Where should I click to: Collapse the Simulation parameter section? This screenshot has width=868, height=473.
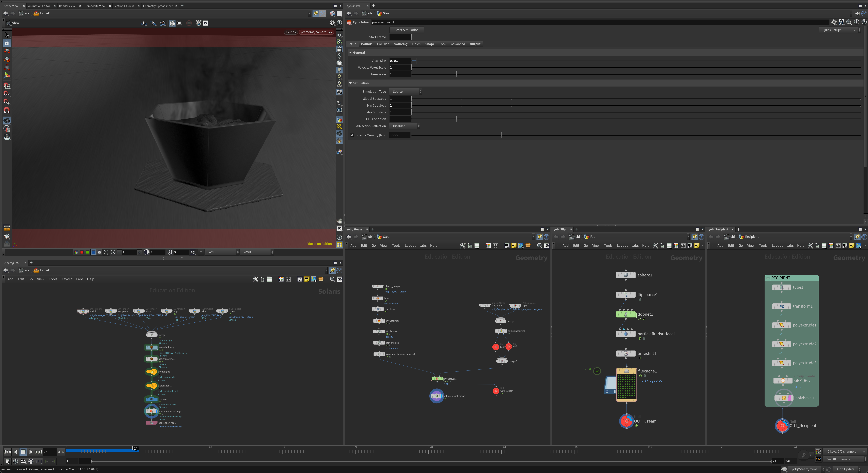[350, 83]
